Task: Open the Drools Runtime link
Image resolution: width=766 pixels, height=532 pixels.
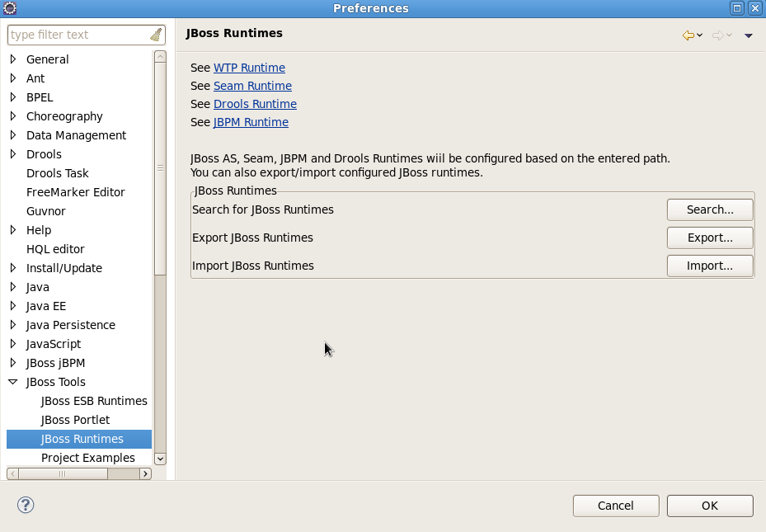Action: pos(255,104)
